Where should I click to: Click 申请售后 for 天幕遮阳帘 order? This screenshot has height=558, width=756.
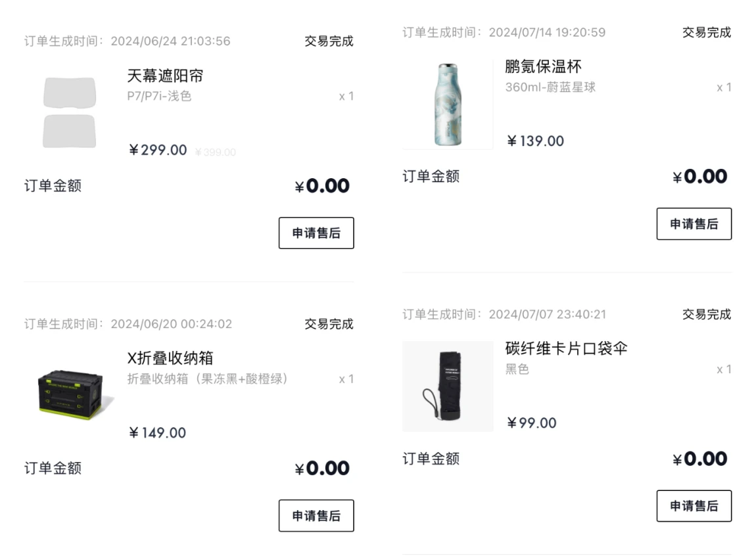316,233
